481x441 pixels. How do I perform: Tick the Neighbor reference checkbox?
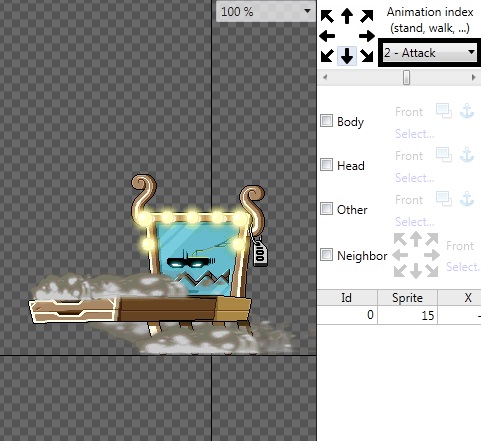(326, 255)
